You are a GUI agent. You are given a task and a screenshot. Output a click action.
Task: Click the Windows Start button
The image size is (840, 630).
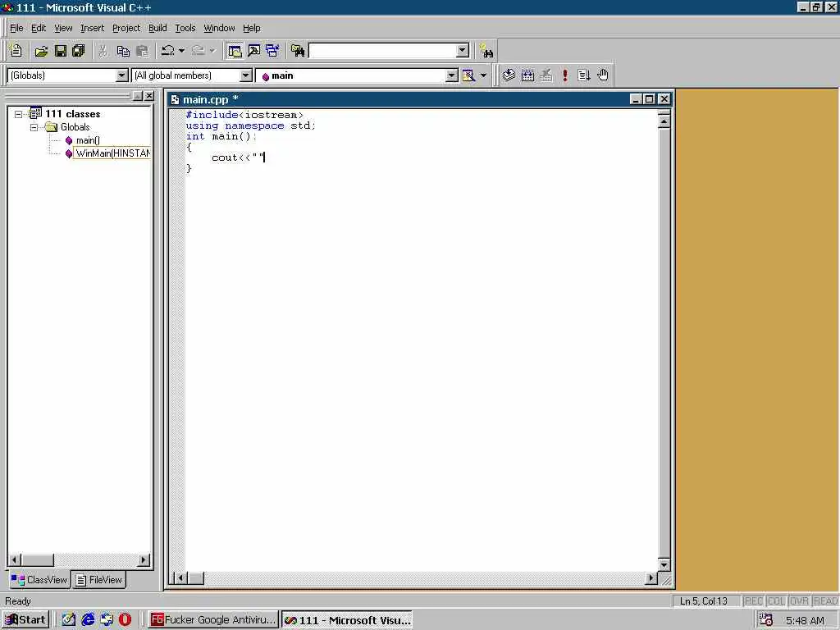pos(25,620)
